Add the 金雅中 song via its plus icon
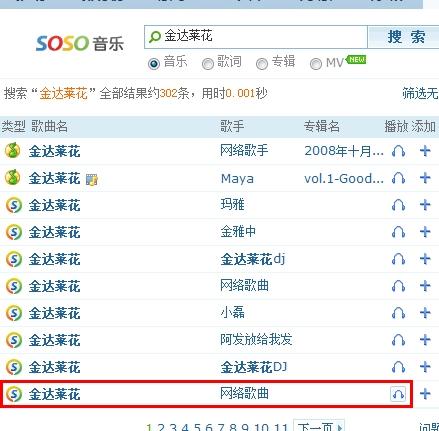Screen dimensions: 439x431 tap(425, 232)
